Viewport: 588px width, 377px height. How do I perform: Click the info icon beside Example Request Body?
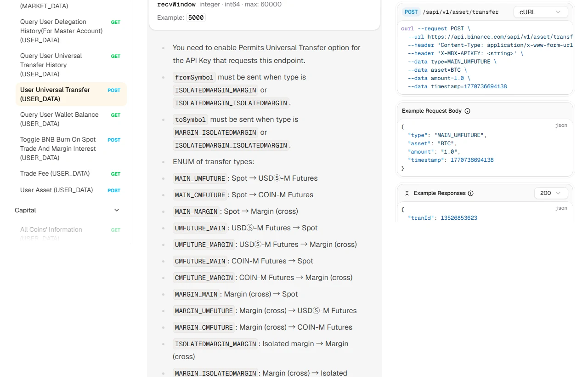pos(468,111)
